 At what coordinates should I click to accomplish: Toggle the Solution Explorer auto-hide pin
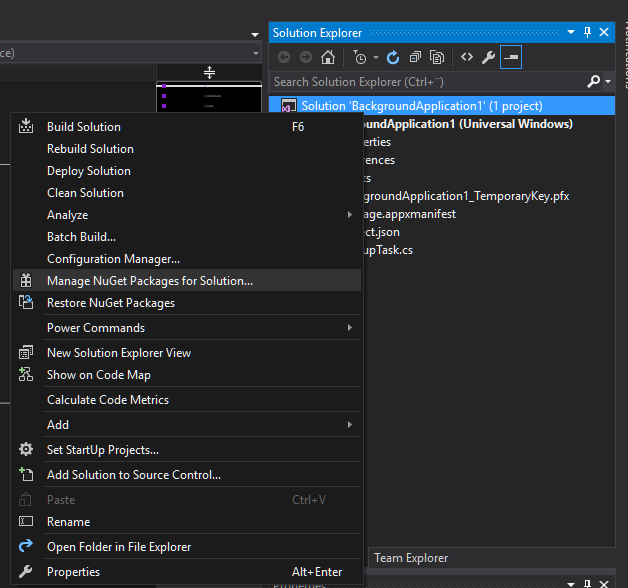587,32
